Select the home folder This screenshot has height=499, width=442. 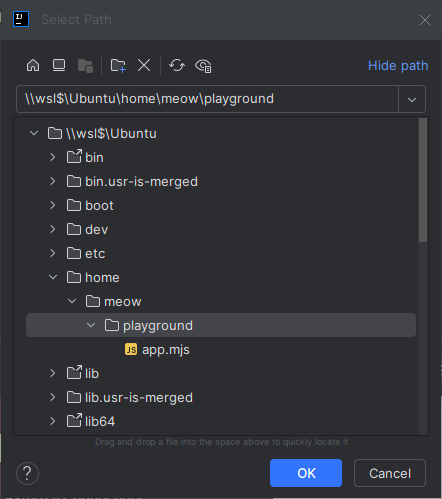coord(102,278)
